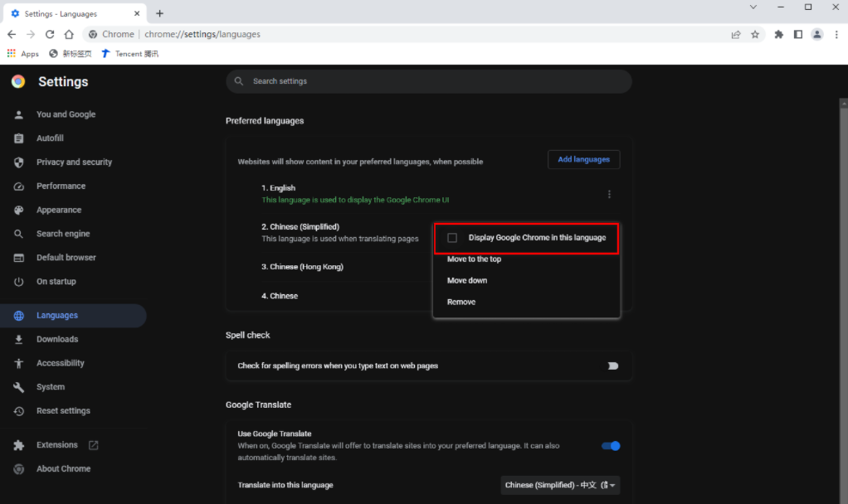Expand the tab search chevron
Viewport: 848px width, 504px height.
(x=753, y=7)
